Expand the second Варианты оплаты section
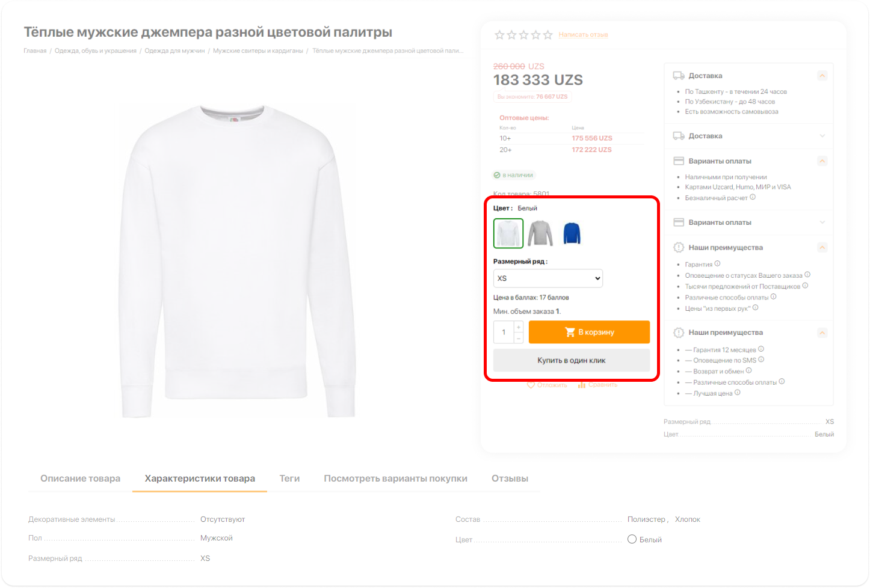 click(822, 222)
